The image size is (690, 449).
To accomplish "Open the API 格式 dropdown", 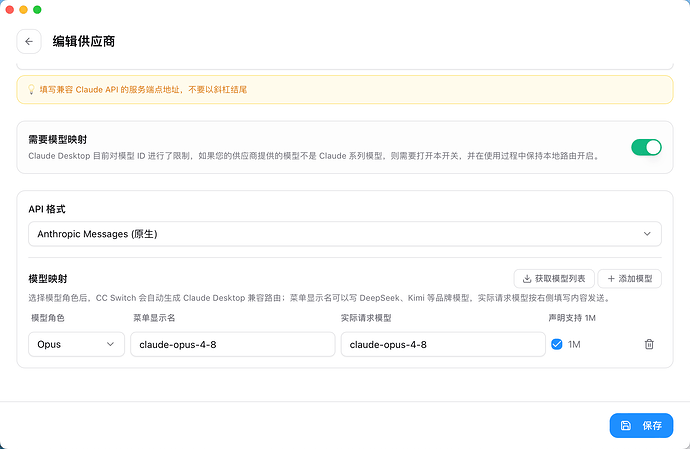I will (345, 234).
